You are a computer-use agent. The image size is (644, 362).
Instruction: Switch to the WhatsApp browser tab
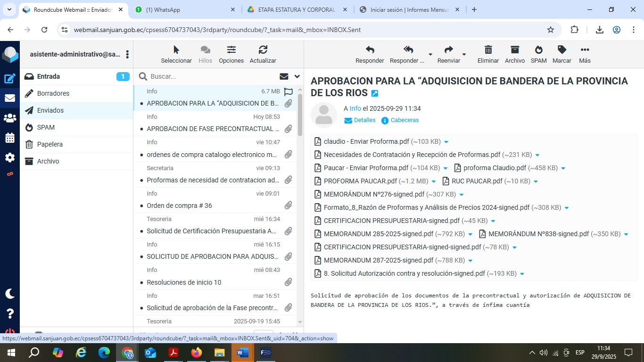tap(184, 9)
